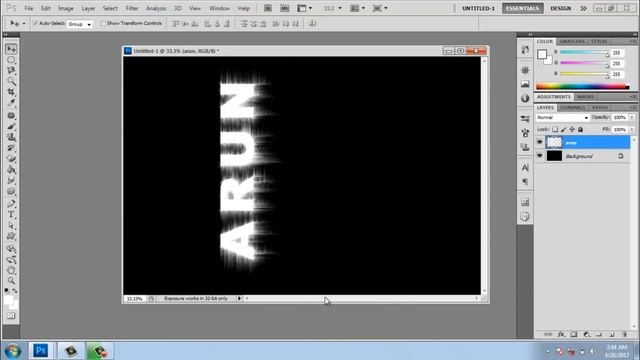
Task: Switch to the Paths tab
Action: click(x=600, y=107)
